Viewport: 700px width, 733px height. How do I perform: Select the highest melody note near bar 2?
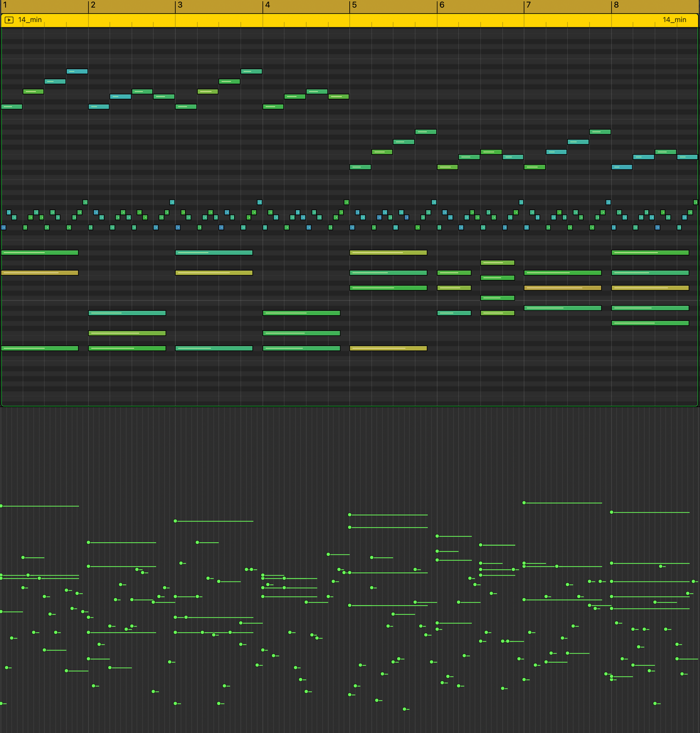pyautogui.click(x=78, y=71)
